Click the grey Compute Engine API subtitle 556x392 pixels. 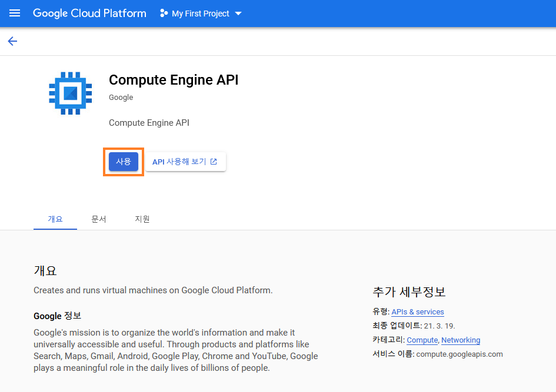tap(149, 123)
